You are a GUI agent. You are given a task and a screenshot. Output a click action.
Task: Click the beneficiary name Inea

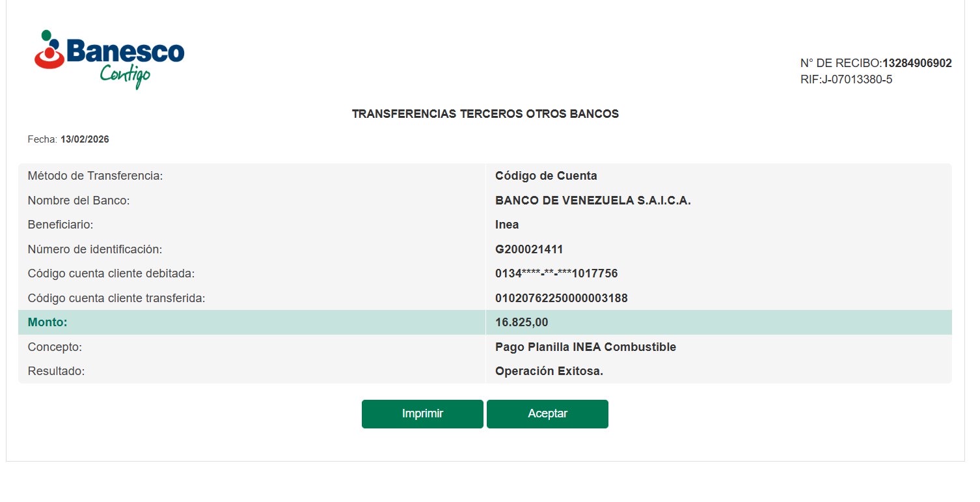[507, 225]
